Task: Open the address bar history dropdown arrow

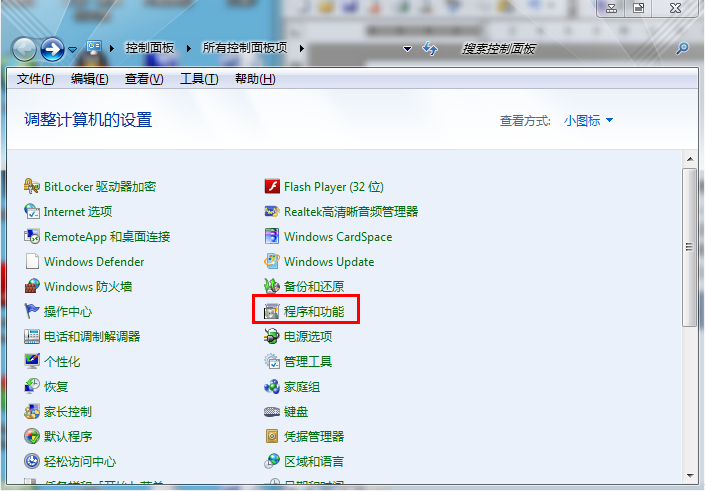Action: (407, 49)
